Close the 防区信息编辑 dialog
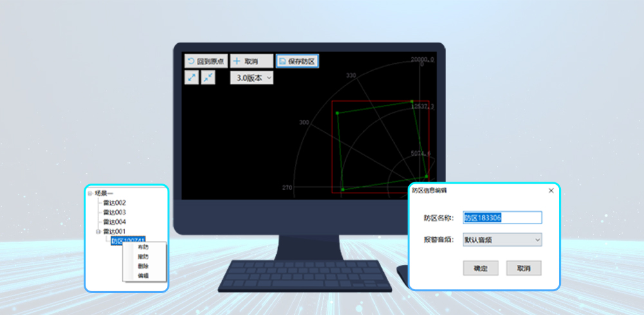The height and width of the screenshot is (315, 644). tap(551, 191)
